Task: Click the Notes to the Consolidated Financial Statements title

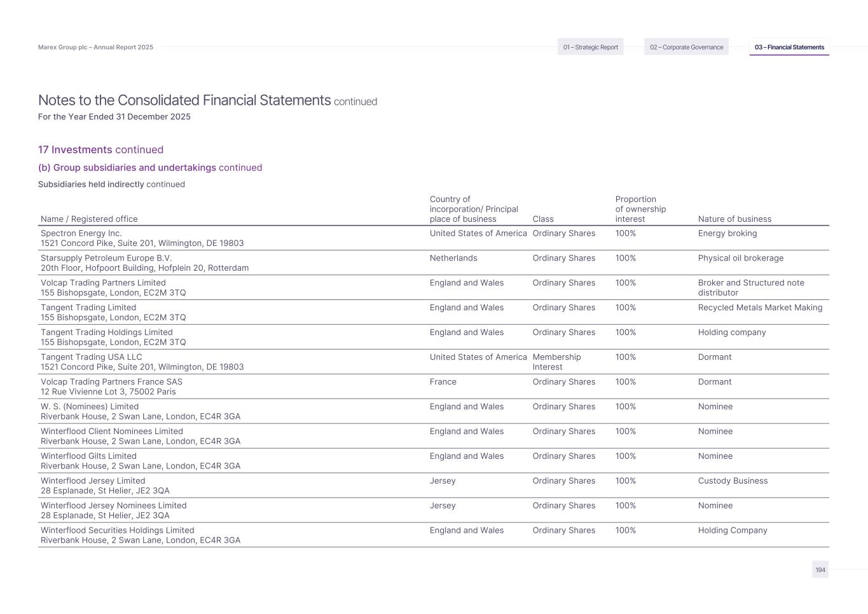Action: tap(184, 100)
